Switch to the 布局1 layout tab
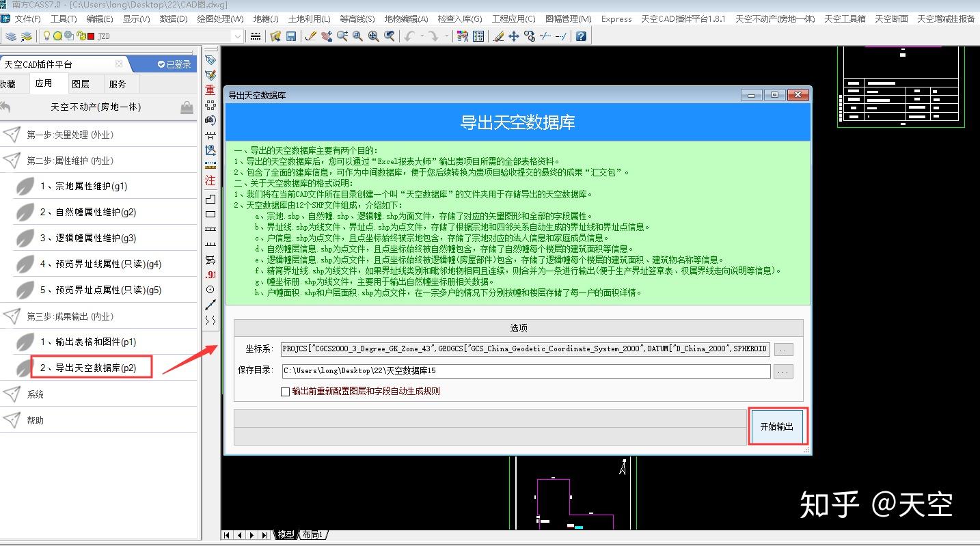Screen dimensions: 980x546 point(312,534)
